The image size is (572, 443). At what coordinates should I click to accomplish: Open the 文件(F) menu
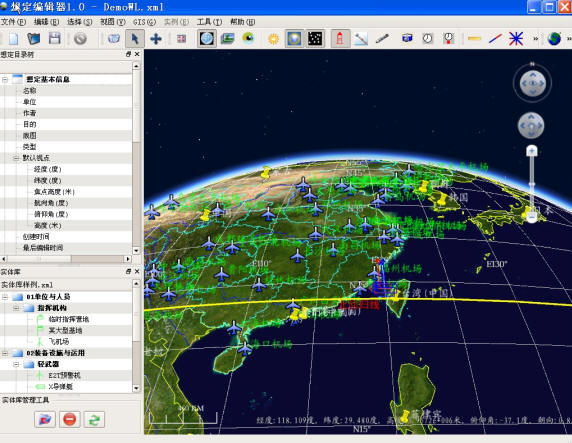13,22
